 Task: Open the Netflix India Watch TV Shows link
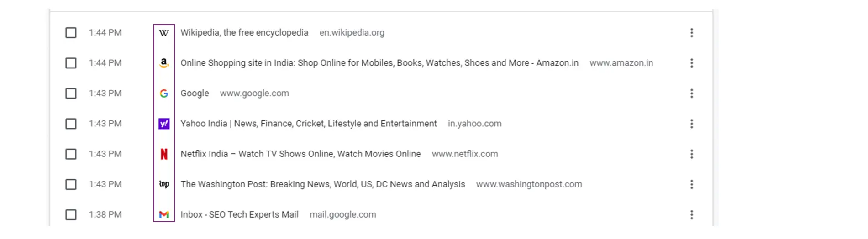point(300,154)
